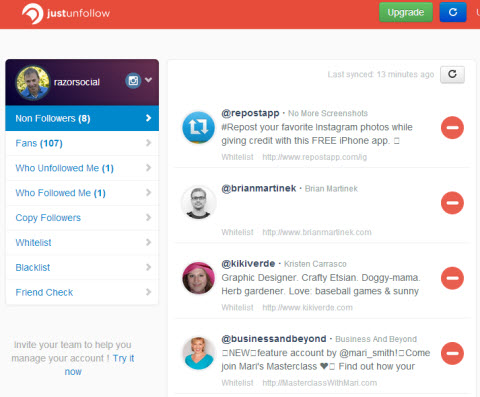
Task: Open the http://www.kikiverde.com link
Action: pos(307,308)
